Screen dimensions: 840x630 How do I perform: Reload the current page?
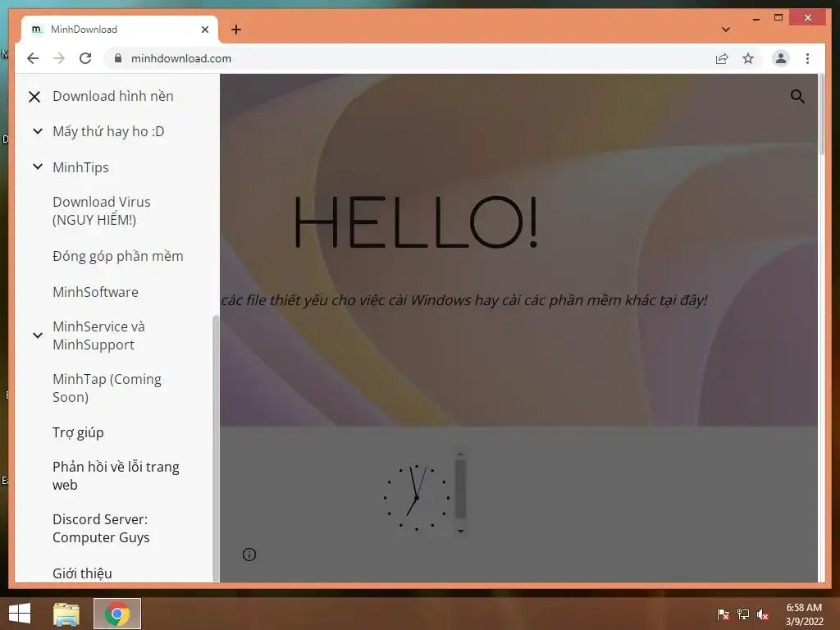[x=85, y=58]
